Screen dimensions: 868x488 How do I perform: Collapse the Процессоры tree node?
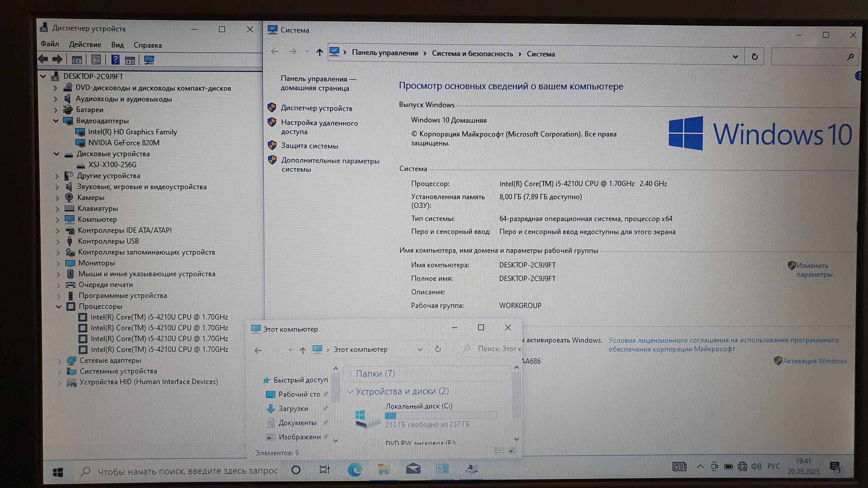(x=58, y=306)
